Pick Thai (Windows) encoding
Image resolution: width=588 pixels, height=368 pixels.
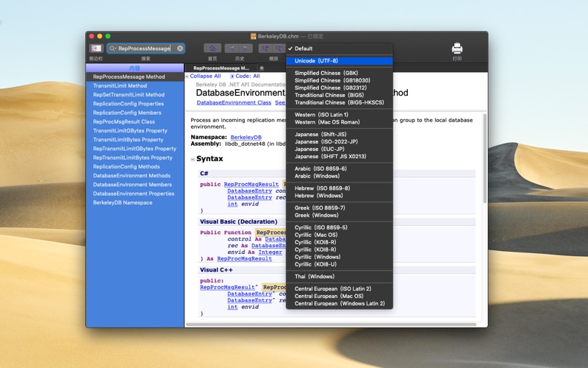coord(315,276)
